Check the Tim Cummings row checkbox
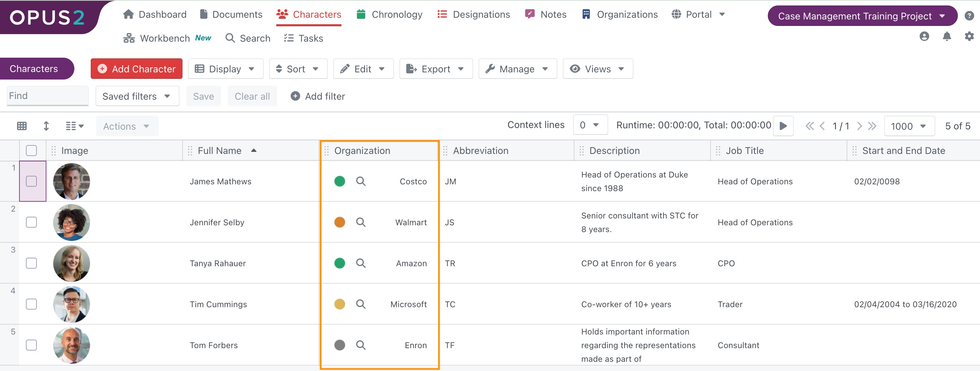This screenshot has height=371, width=980. 32,304
